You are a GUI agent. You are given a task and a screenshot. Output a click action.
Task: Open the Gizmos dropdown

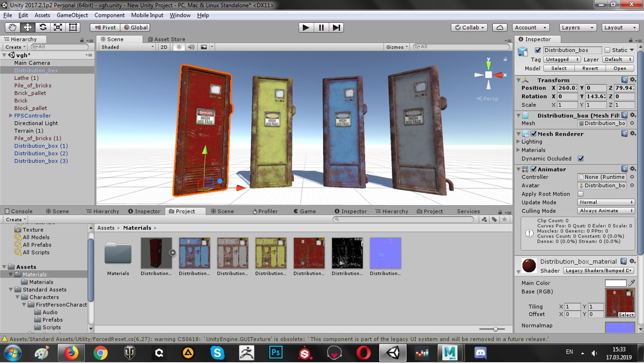(397, 47)
